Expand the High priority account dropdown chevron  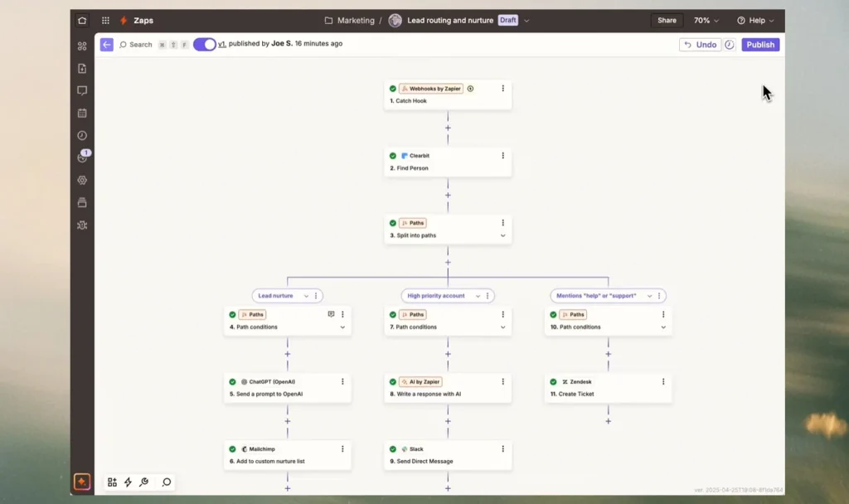[478, 296]
